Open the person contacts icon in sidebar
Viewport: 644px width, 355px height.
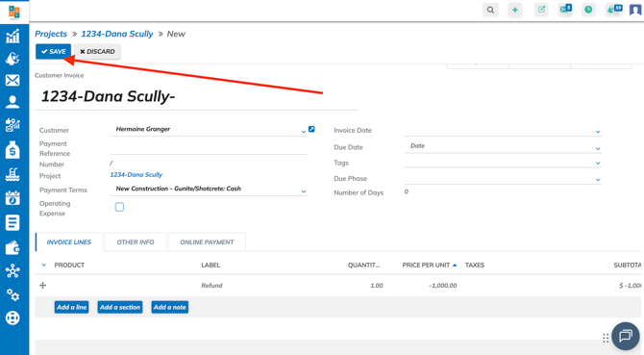(x=12, y=102)
